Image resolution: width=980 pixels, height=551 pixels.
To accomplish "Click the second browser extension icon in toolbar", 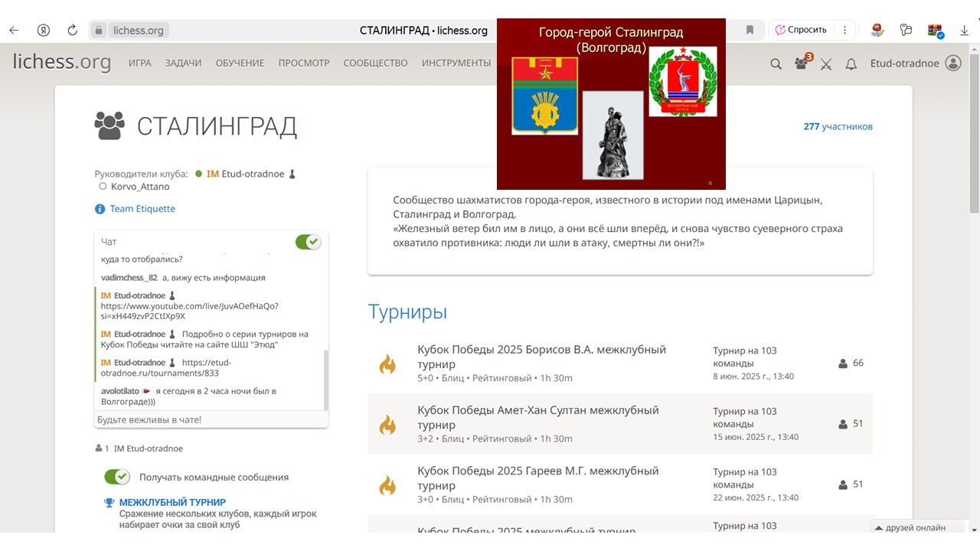I will coord(906,30).
